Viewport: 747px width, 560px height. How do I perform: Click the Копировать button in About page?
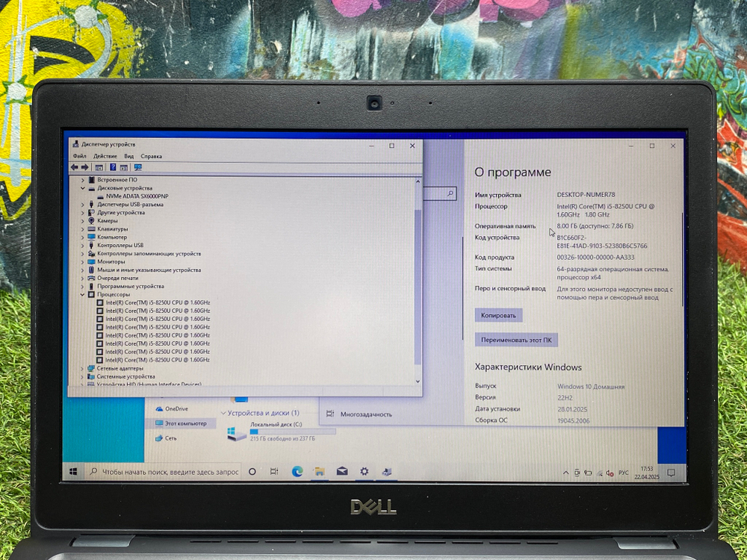click(499, 315)
